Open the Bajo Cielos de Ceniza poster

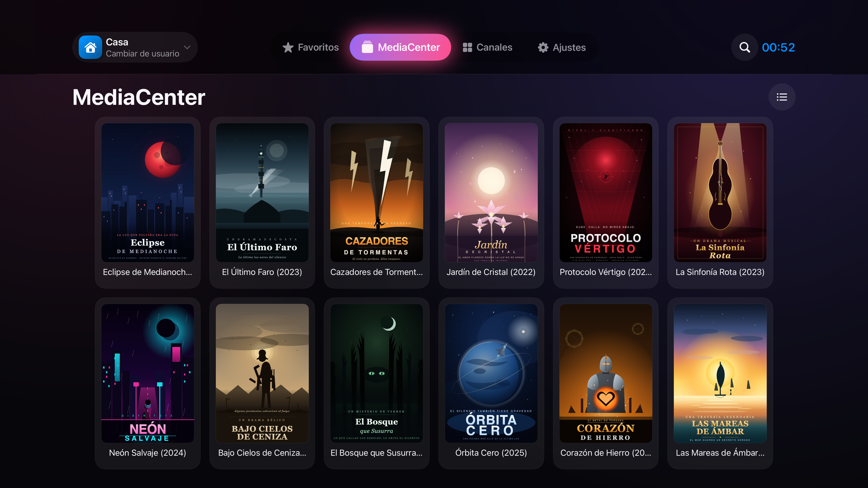(x=262, y=373)
